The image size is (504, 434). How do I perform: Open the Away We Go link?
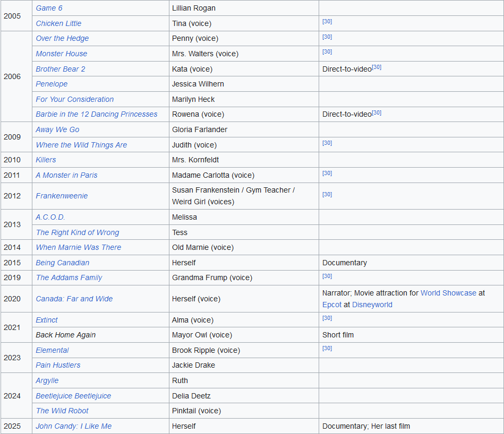click(x=57, y=129)
